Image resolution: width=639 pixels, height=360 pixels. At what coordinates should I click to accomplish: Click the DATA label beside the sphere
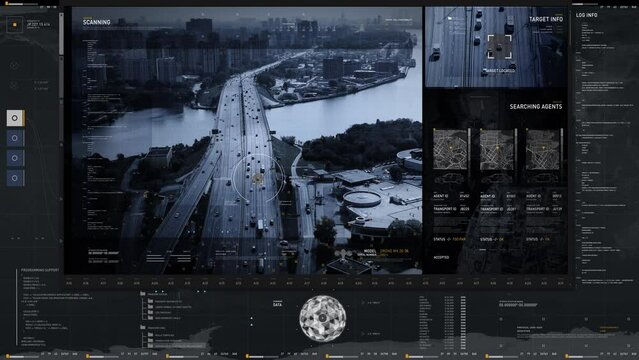click(277, 305)
